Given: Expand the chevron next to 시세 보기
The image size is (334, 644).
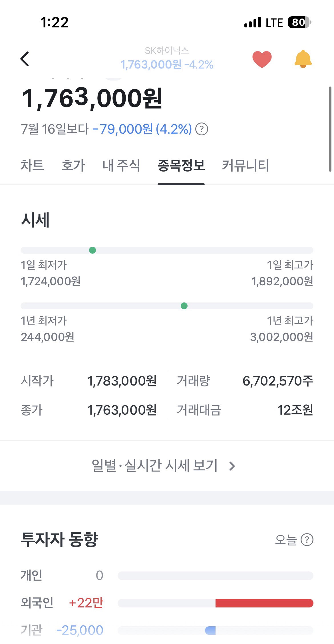Looking at the screenshot, I should [x=232, y=466].
